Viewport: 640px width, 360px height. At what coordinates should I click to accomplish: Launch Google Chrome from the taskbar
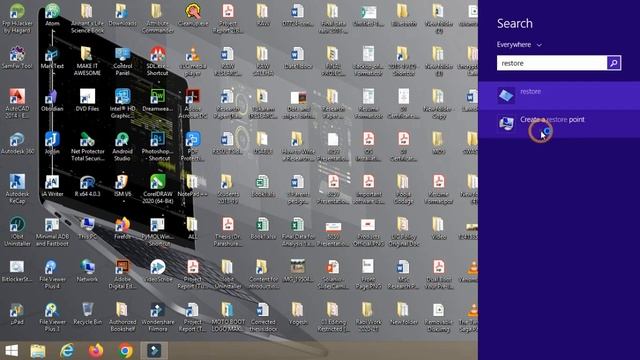tap(126, 351)
